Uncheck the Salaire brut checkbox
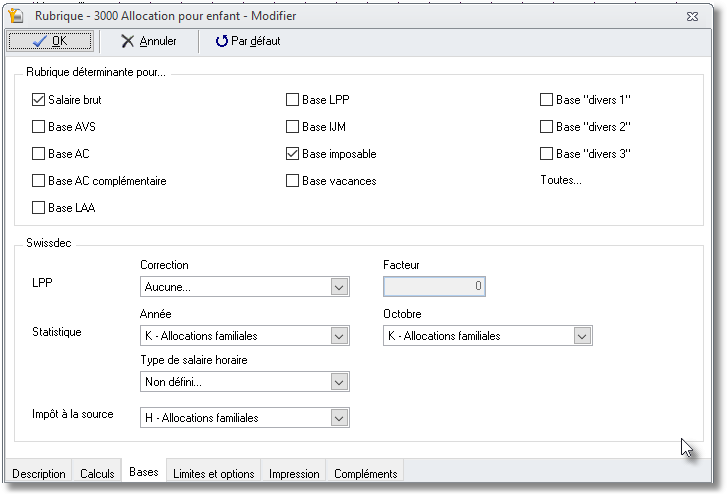The width and height of the screenshot is (728, 497). tap(38, 100)
